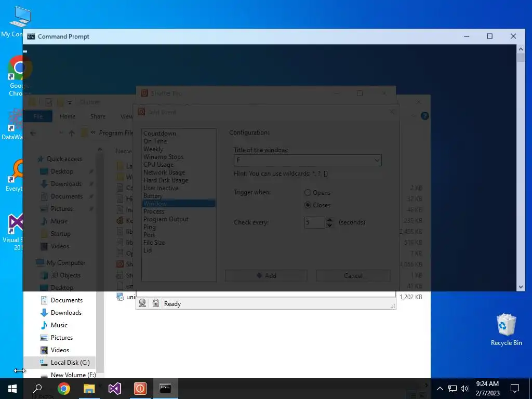Open the Title of the window dropdown

(x=377, y=160)
